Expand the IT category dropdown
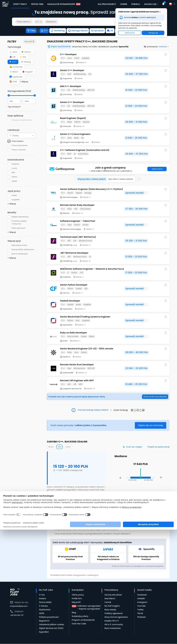Viewport: 177px width, 644px height. point(44,31)
